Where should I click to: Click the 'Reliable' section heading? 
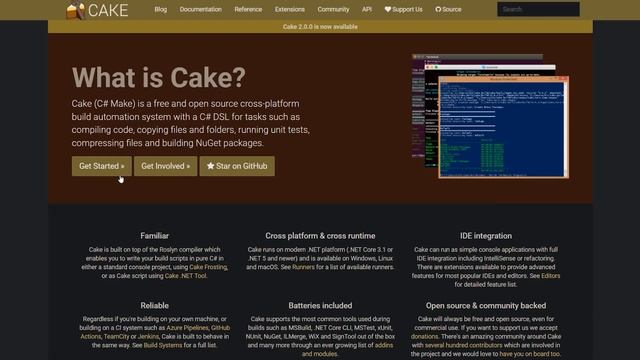(x=154, y=306)
